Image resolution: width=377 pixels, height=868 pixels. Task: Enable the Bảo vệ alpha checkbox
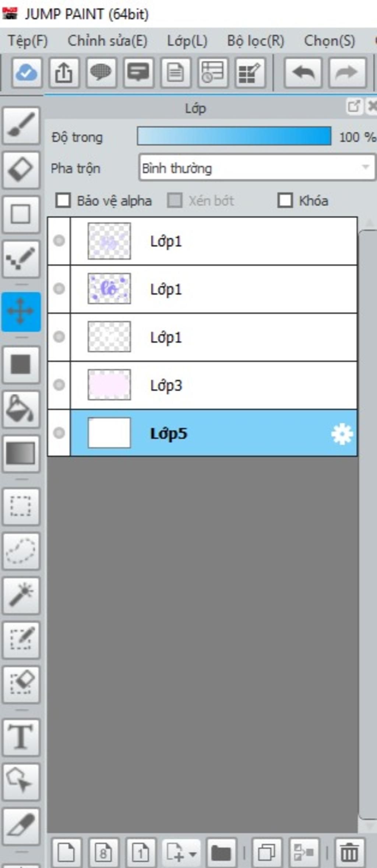(63, 201)
